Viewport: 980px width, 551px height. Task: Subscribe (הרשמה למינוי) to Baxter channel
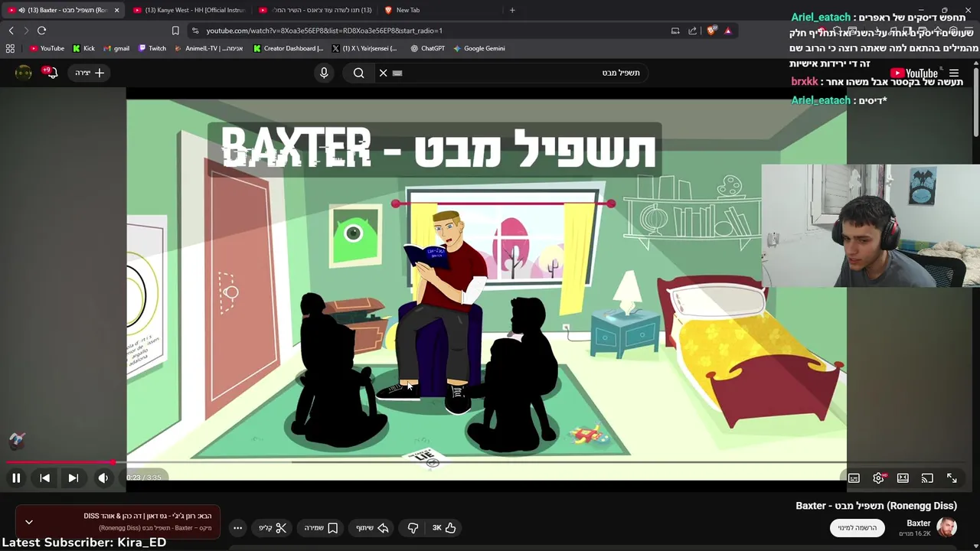coord(857,527)
